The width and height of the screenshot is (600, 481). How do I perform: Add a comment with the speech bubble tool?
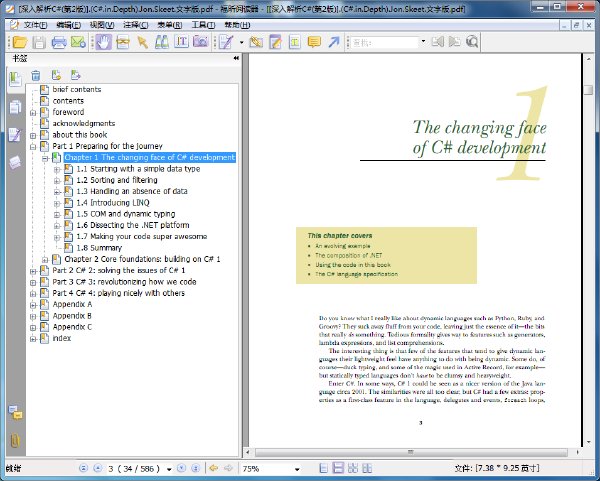(x=314, y=42)
